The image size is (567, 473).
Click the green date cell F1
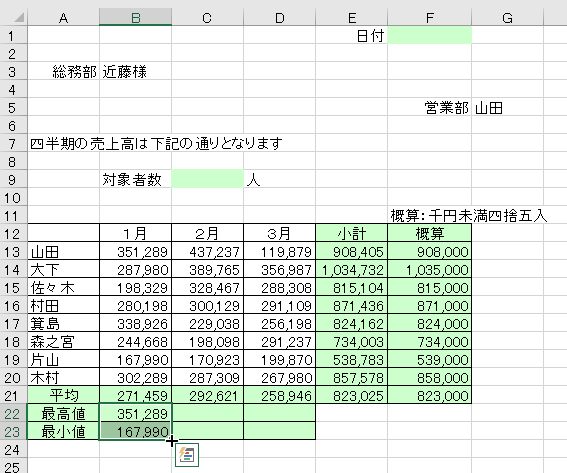430,35
